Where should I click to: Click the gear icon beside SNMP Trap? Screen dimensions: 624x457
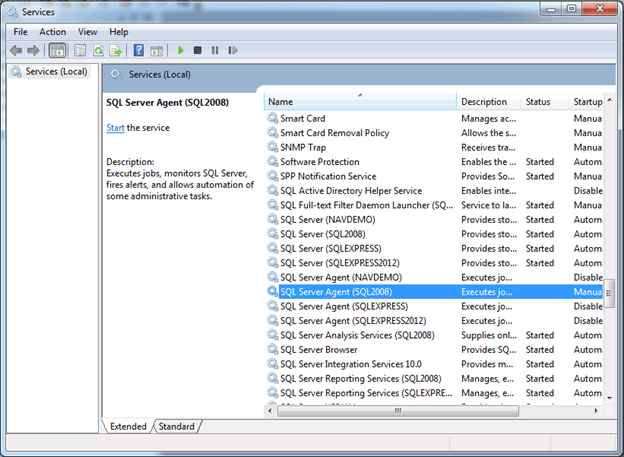point(273,147)
